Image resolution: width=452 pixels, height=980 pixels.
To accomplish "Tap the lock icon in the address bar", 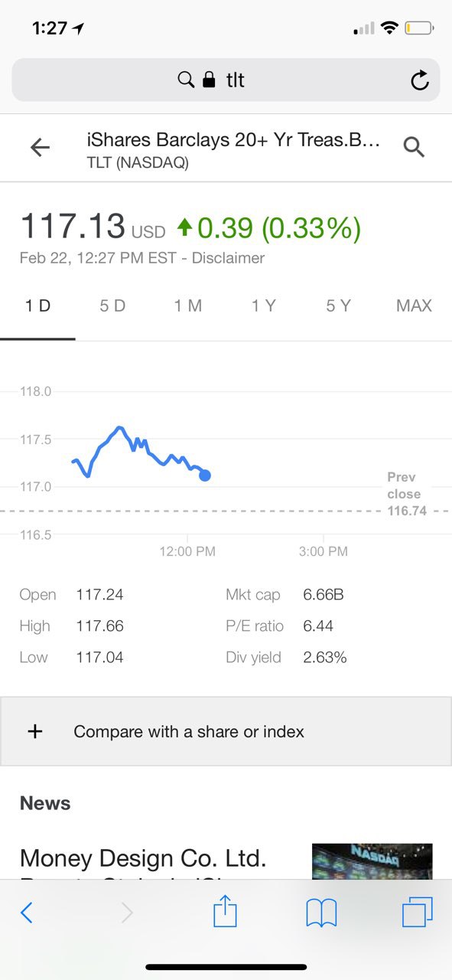I will 208,80.
